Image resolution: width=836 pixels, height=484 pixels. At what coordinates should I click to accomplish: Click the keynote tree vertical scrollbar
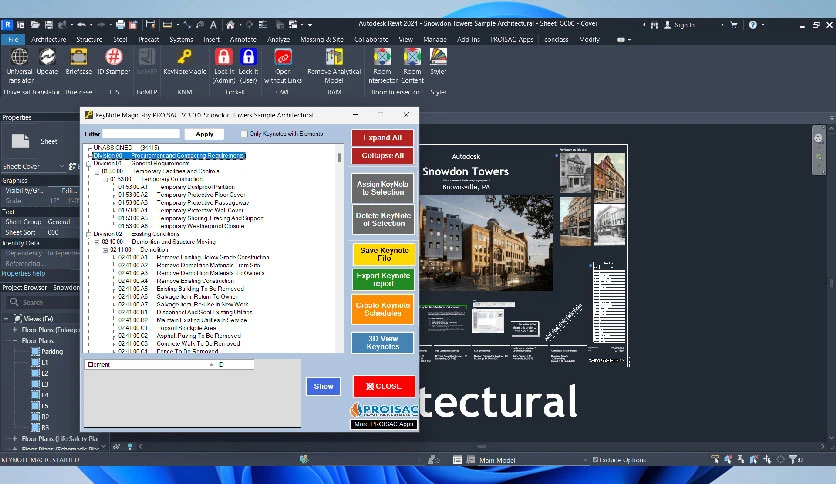coord(339,247)
